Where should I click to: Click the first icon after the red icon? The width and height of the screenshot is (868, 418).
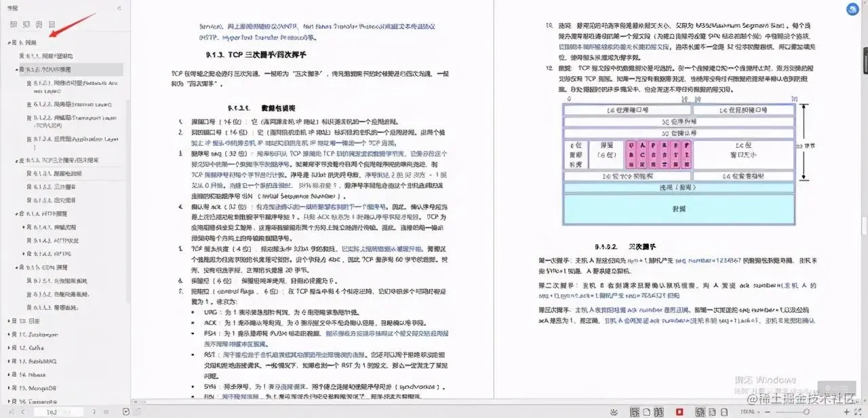(700, 412)
